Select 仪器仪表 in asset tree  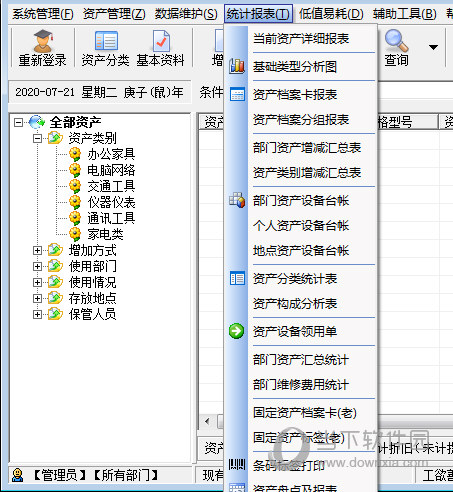[111, 202]
